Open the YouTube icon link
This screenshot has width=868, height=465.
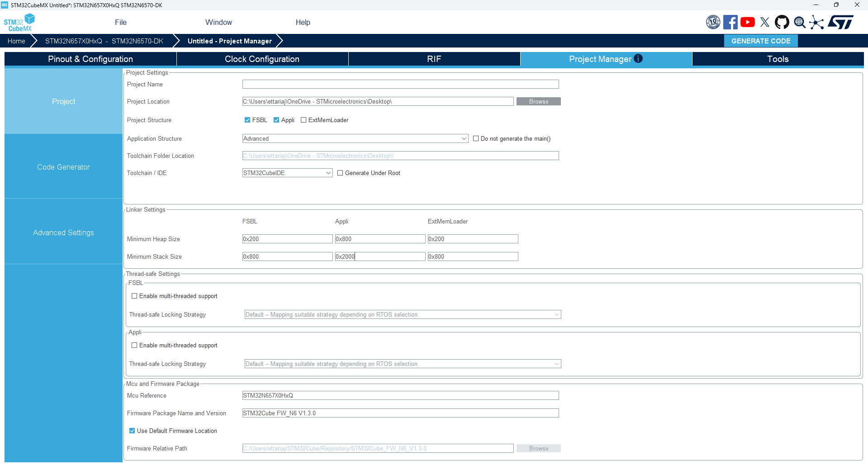748,22
